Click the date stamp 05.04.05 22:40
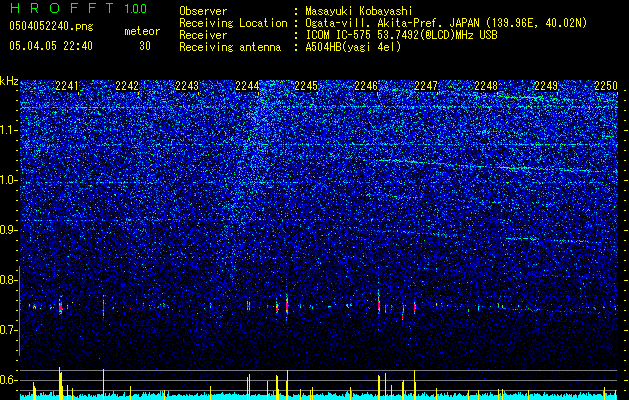Image resolution: width=629 pixels, height=400 pixels. click(x=51, y=46)
